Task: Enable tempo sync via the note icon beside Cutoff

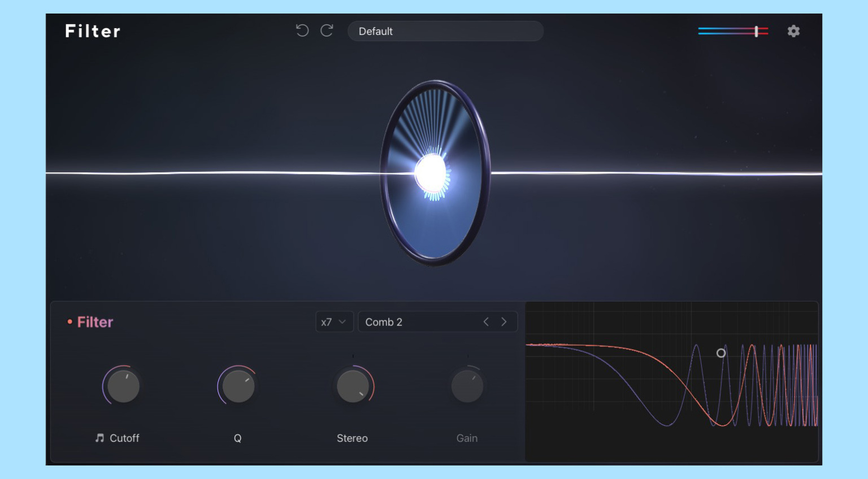Action: coord(99,438)
